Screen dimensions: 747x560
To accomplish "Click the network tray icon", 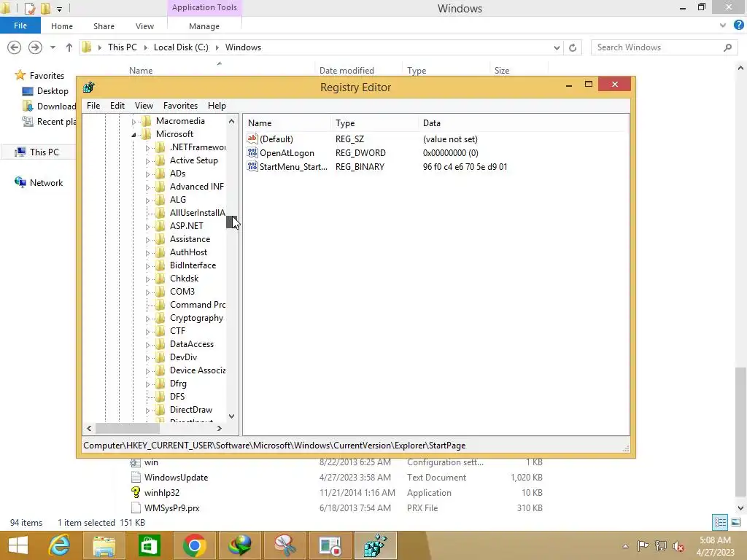I will pos(661,545).
